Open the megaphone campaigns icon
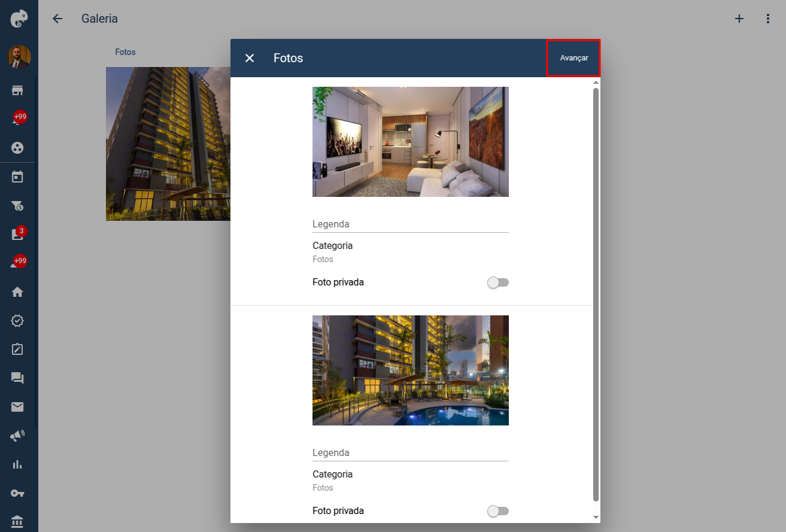The image size is (786, 532). click(x=17, y=436)
